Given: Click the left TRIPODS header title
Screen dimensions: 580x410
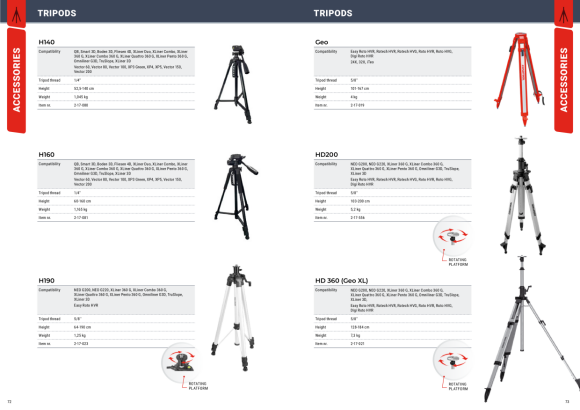Looking at the screenshot, I should 57,13.
